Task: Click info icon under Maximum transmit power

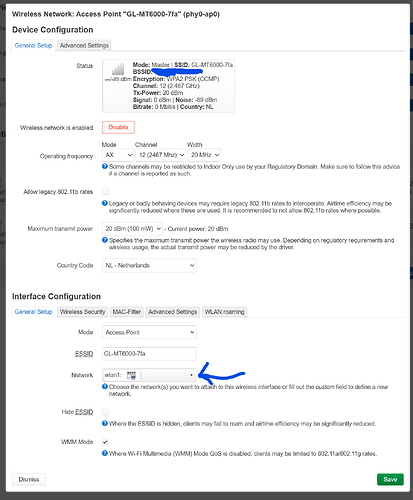Action: click(x=105, y=240)
